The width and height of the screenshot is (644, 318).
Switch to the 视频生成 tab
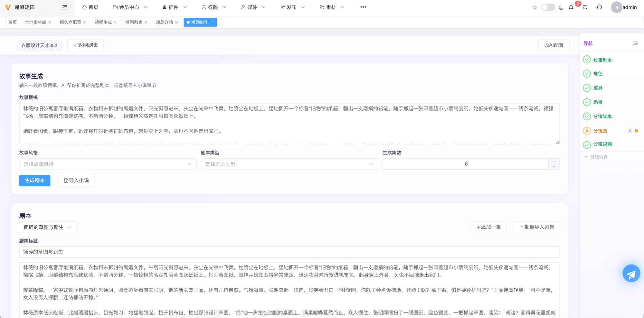tap(103, 22)
